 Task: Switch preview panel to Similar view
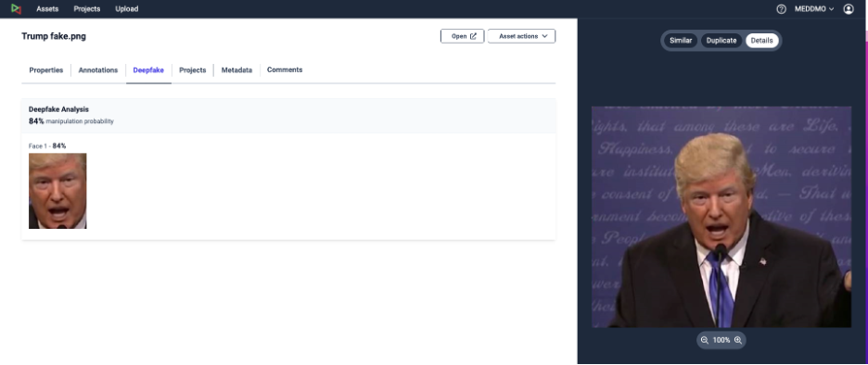(681, 41)
